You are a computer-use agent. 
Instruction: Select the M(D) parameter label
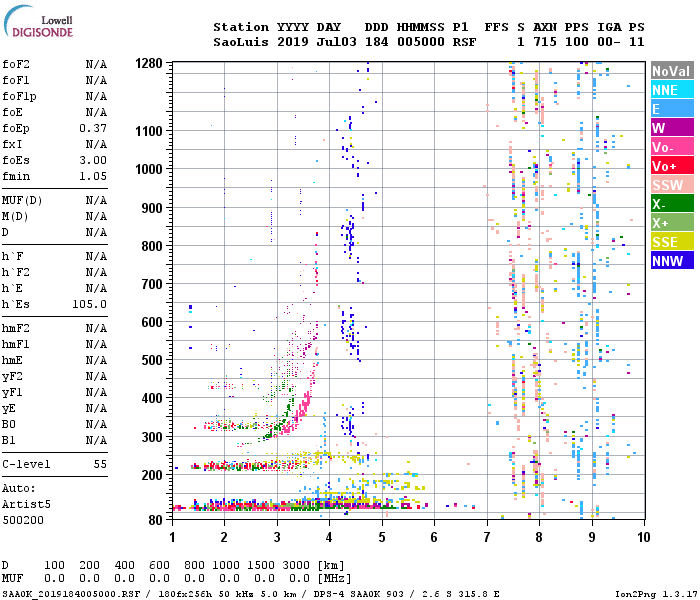coord(15,217)
